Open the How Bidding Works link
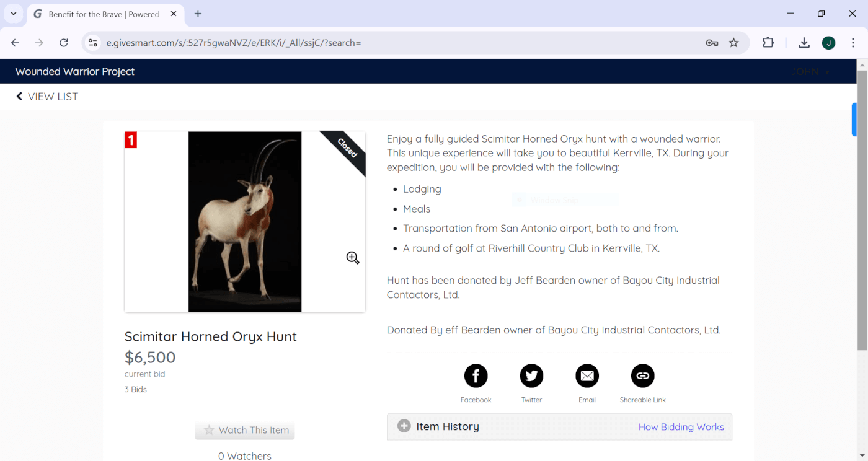 pos(681,427)
